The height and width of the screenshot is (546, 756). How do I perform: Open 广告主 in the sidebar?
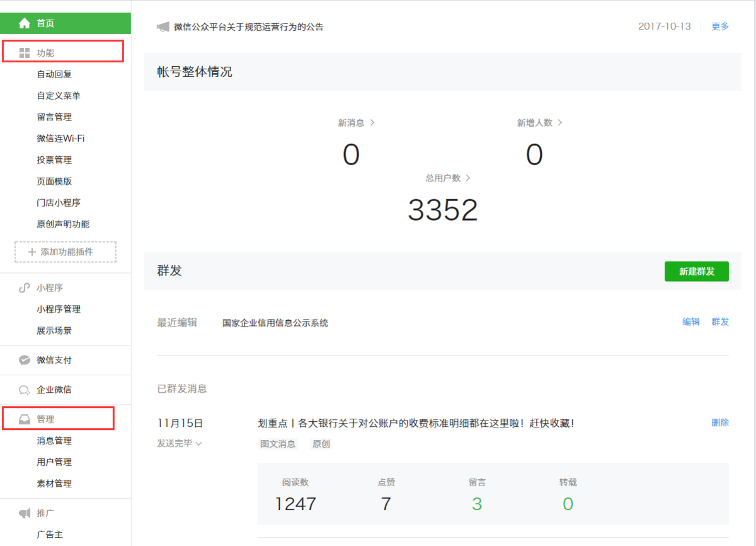pyautogui.click(x=50, y=535)
